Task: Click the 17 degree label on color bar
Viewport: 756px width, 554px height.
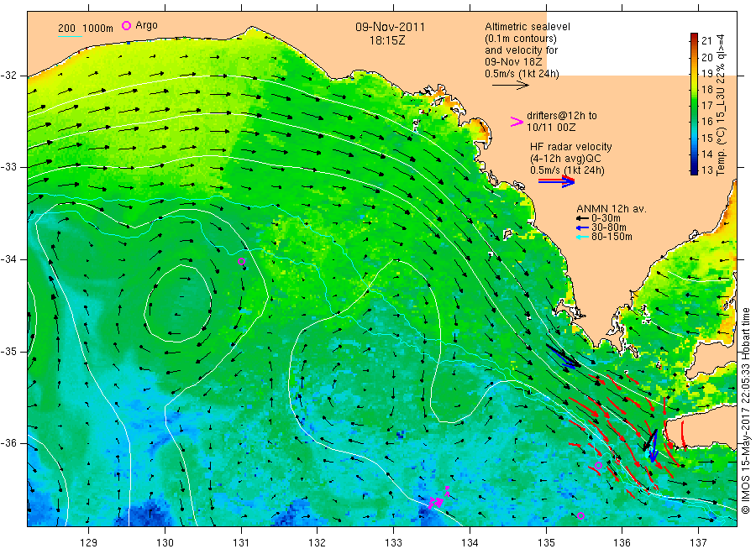Action: pyautogui.click(x=706, y=106)
